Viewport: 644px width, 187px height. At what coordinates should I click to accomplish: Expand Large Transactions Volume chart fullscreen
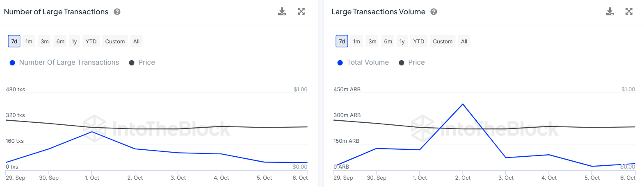pos(629,11)
